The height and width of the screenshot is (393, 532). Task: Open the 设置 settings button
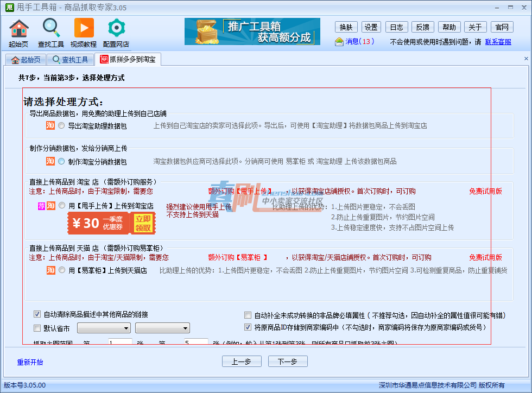[371, 27]
